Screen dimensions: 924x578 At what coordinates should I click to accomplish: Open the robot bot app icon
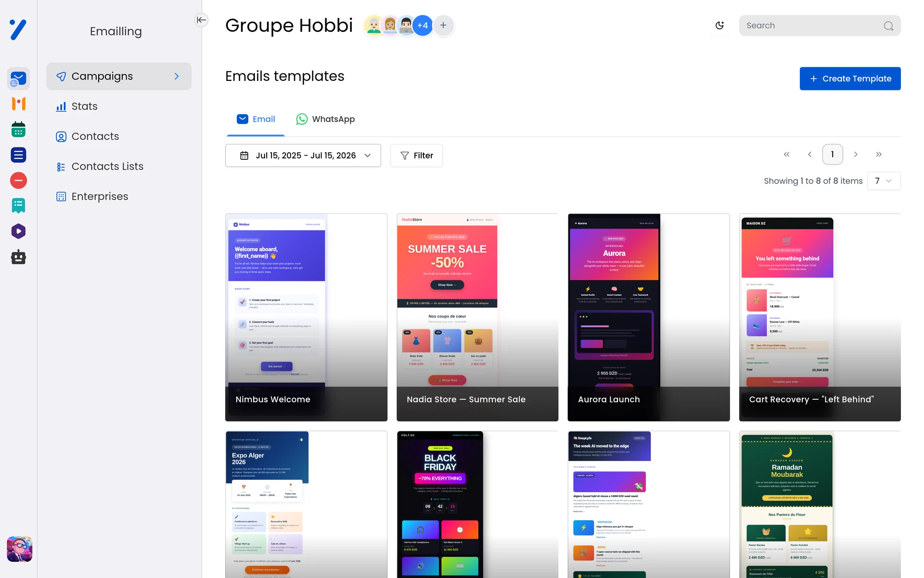pos(18,257)
